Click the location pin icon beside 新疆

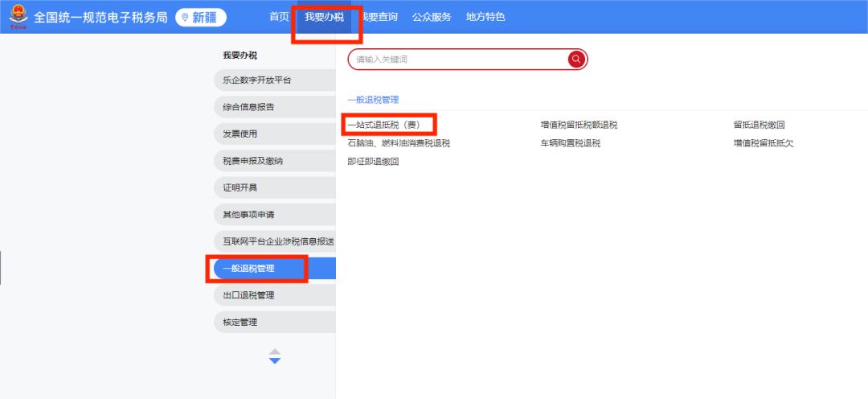point(185,17)
